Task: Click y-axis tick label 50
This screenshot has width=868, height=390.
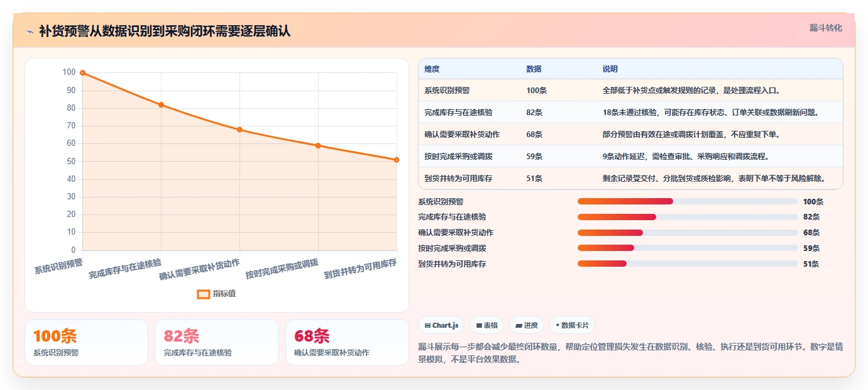Action: click(x=71, y=162)
